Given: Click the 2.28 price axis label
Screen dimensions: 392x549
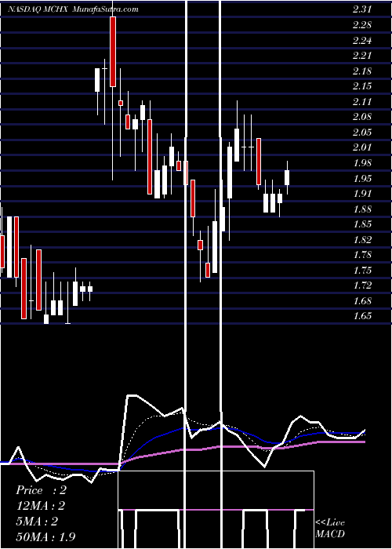Looking at the screenshot, I should pos(362,25).
